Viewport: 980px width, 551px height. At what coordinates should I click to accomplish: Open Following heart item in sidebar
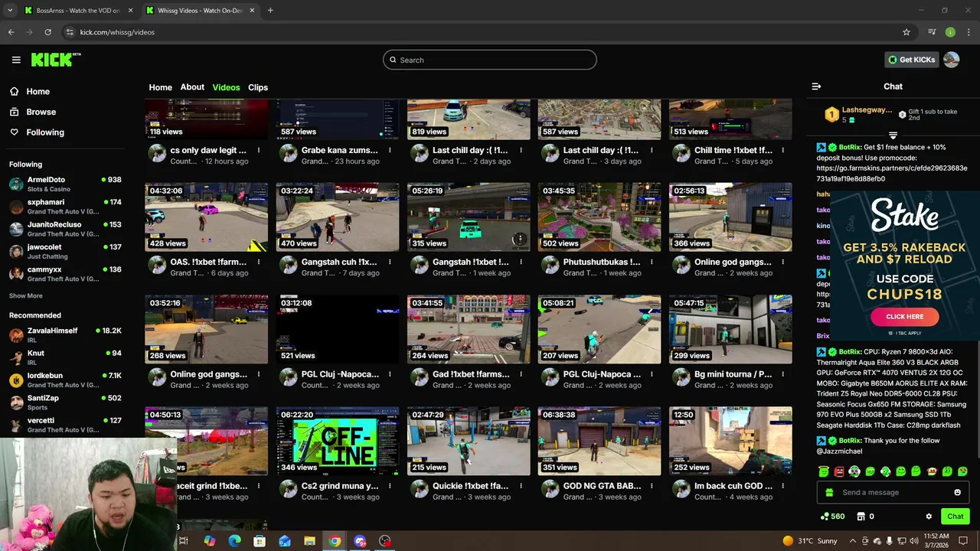pyautogui.click(x=37, y=132)
